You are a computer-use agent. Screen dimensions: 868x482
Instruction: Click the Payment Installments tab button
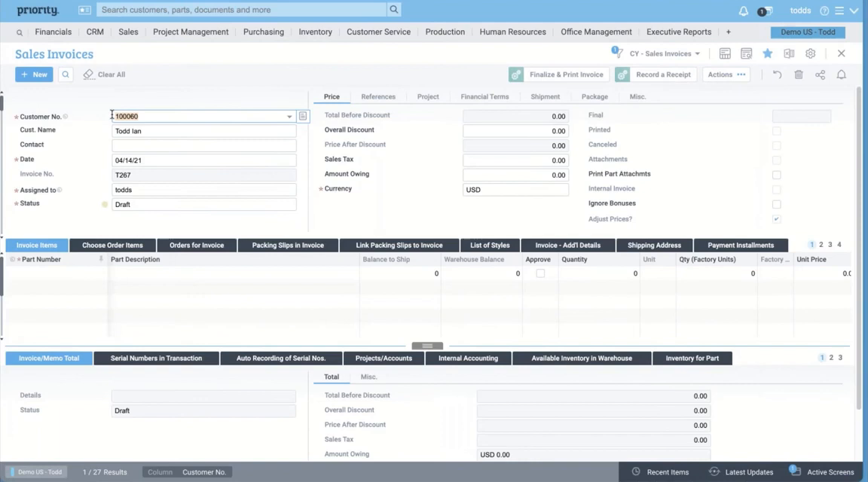pos(741,246)
